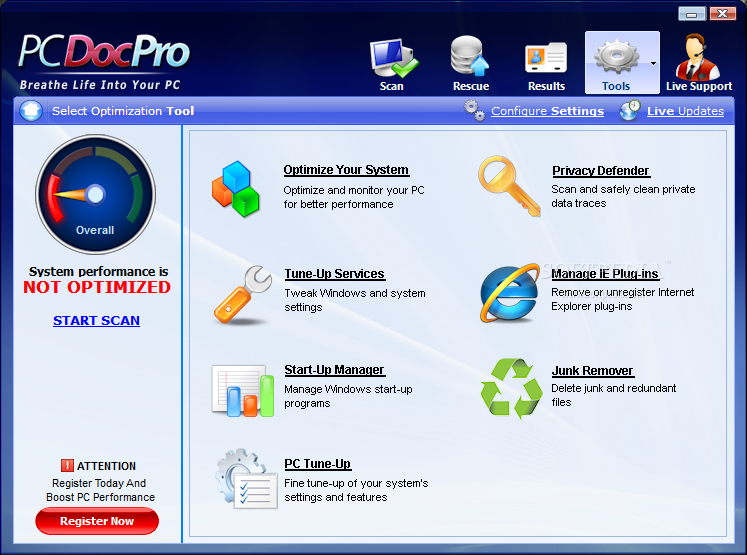747x555 pixels.
Task: Click the golden key Privacy icon
Action: click(x=509, y=186)
